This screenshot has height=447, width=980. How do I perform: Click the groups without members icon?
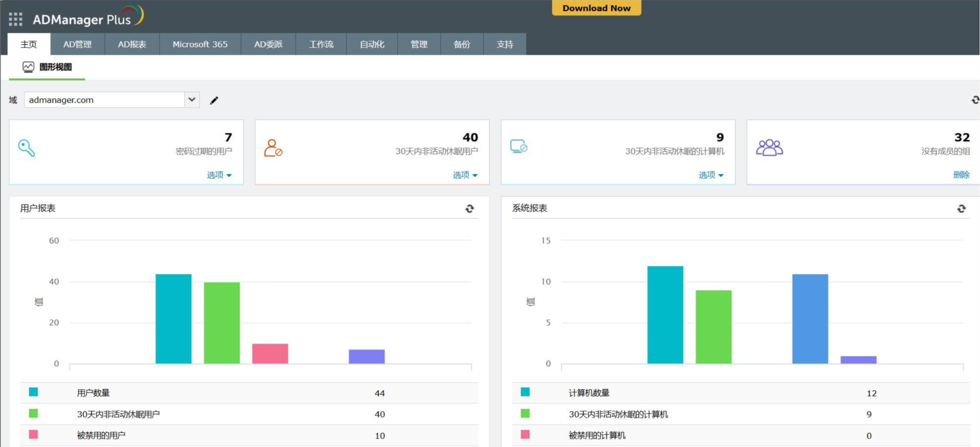pos(769,147)
